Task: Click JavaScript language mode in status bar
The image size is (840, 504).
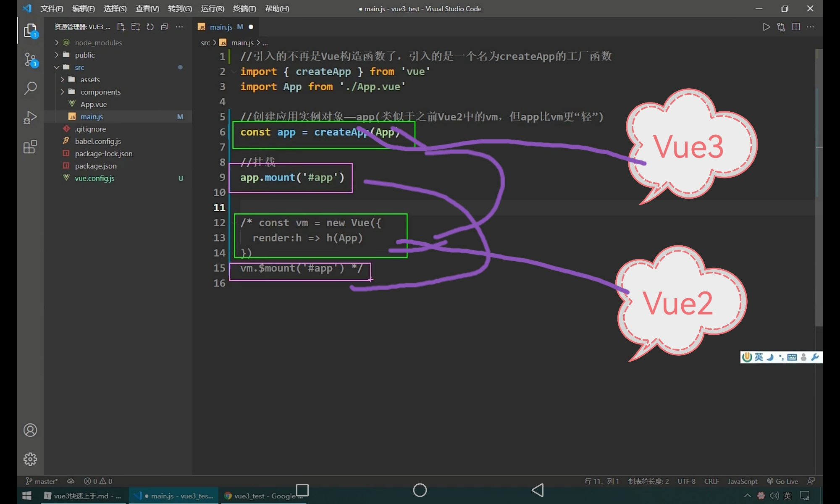Action: 742,481
